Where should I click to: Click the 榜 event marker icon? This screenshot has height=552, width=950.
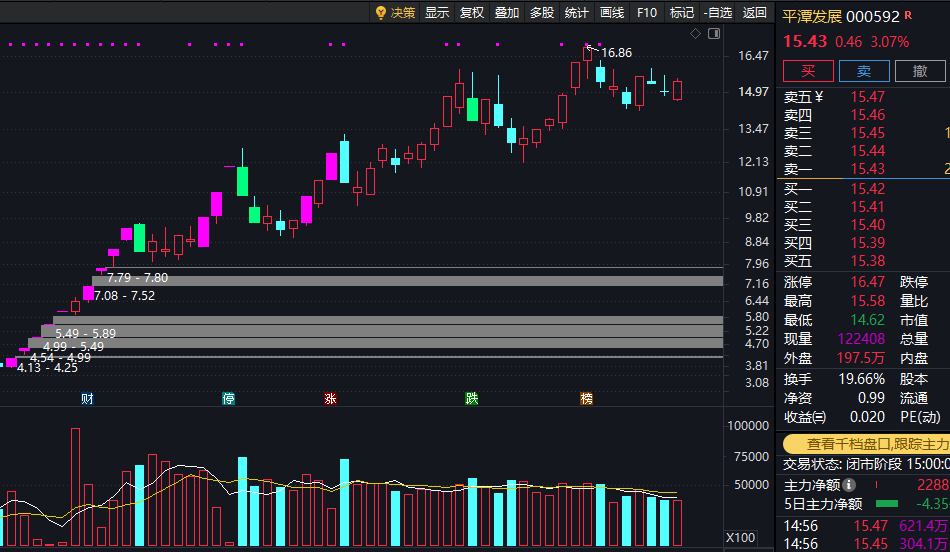coord(586,398)
